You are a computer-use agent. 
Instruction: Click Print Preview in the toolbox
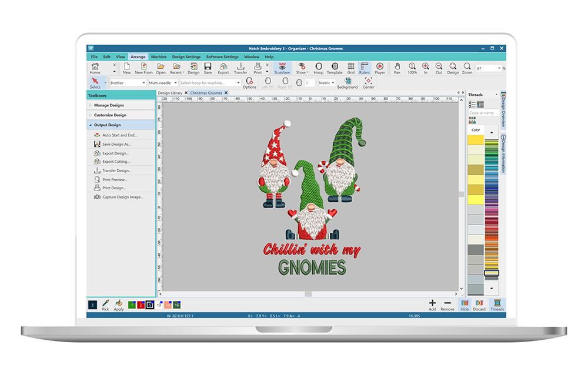(x=115, y=179)
